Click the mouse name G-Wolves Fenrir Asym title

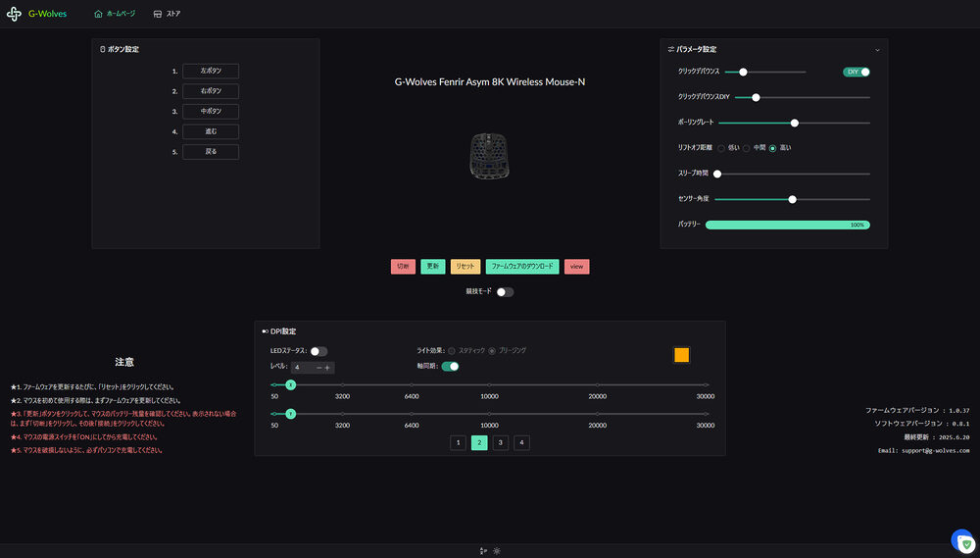(x=490, y=82)
